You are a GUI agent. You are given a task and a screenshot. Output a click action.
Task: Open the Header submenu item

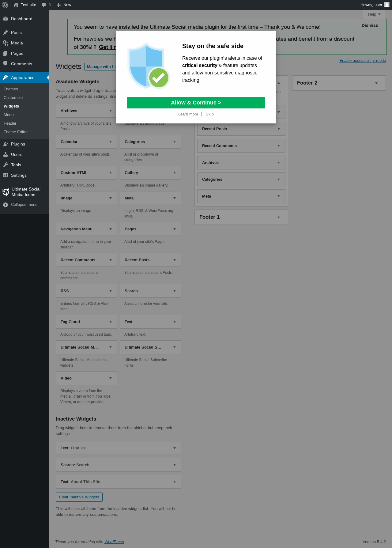[10, 123]
